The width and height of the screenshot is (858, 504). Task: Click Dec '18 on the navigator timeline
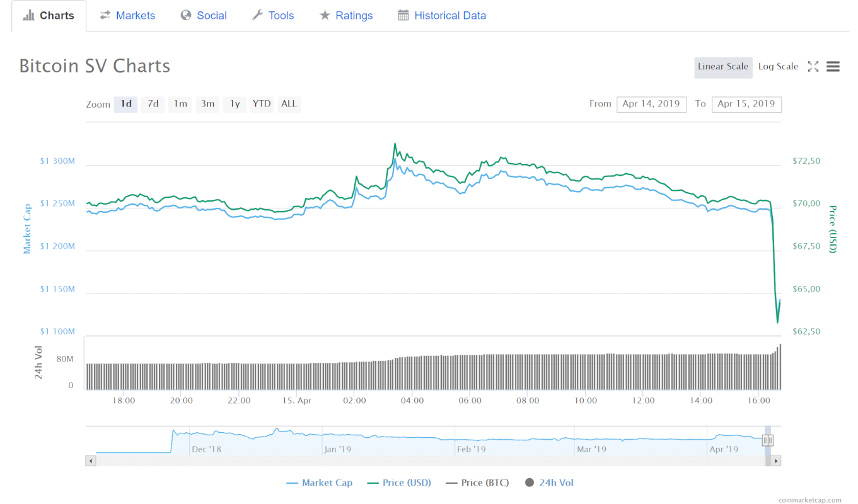(x=207, y=449)
